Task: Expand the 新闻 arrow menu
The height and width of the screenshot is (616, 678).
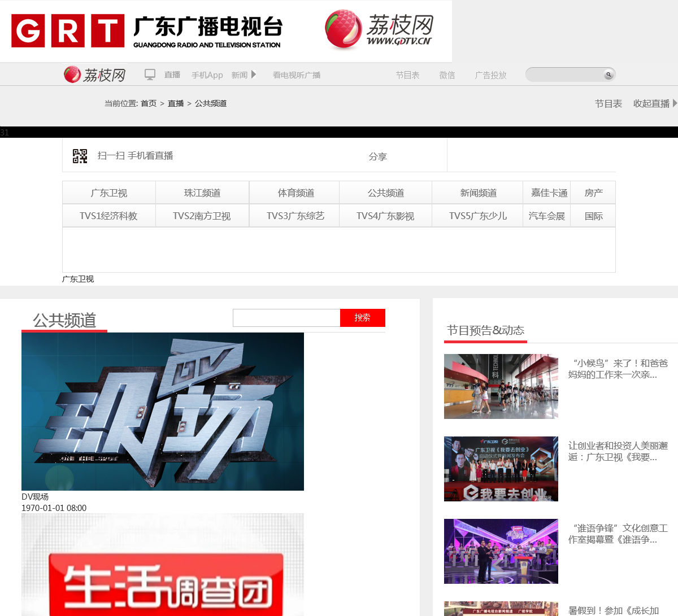Action: point(254,75)
